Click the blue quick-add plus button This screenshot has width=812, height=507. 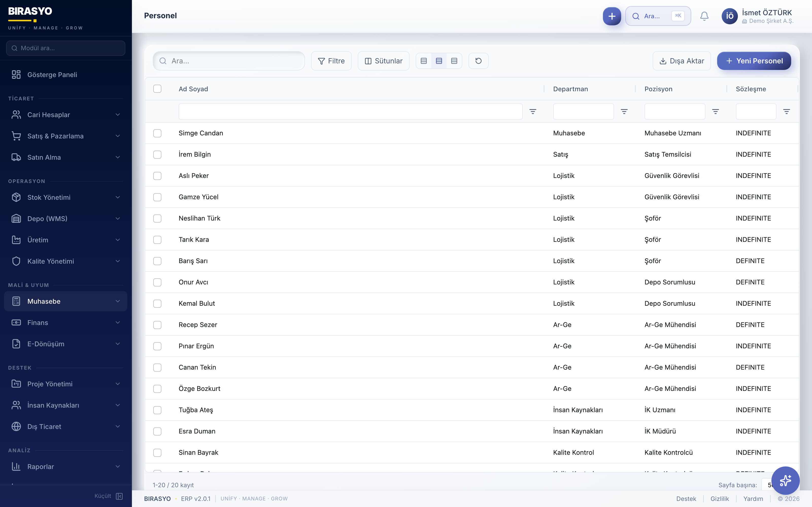pyautogui.click(x=612, y=16)
